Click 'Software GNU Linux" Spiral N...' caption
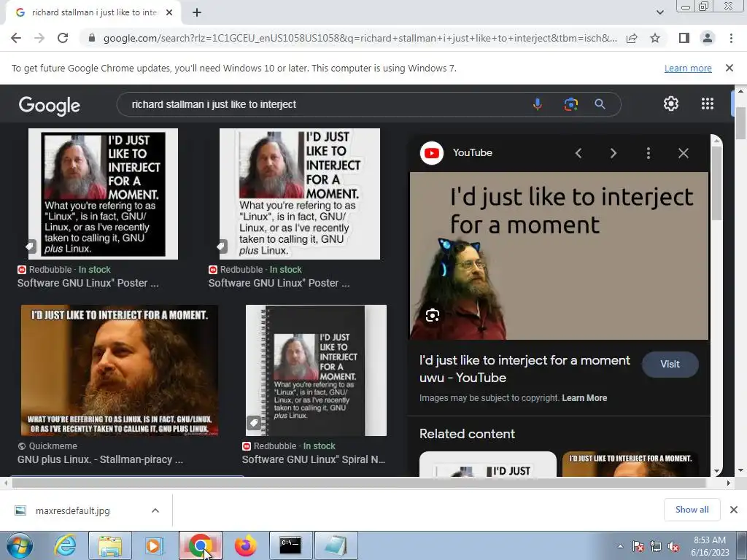The image size is (747, 560). 314,459
